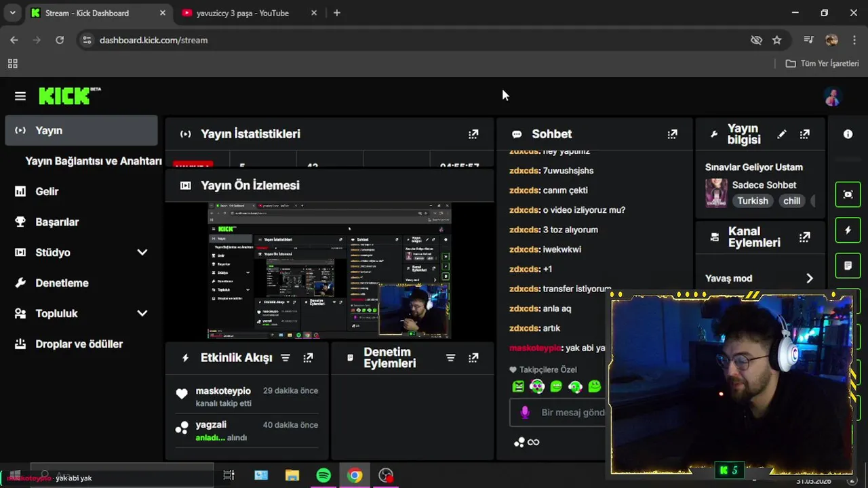Open the Yavaş mod settings chevron
868x488 pixels.
pyautogui.click(x=809, y=279)
